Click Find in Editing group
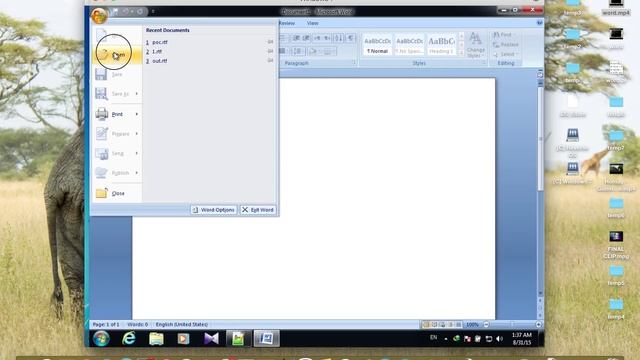 [x=503, y=35]
